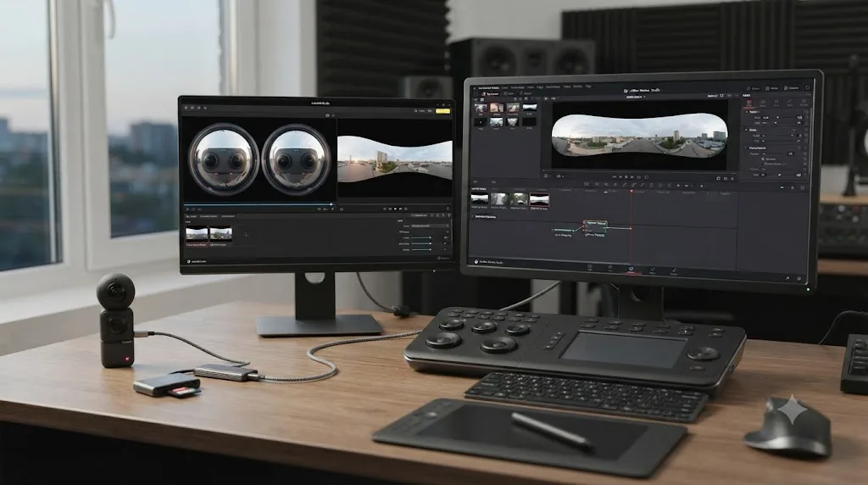
Task: Select the source node left of green node
Action: pyautogui.click(x=563, y=231)
